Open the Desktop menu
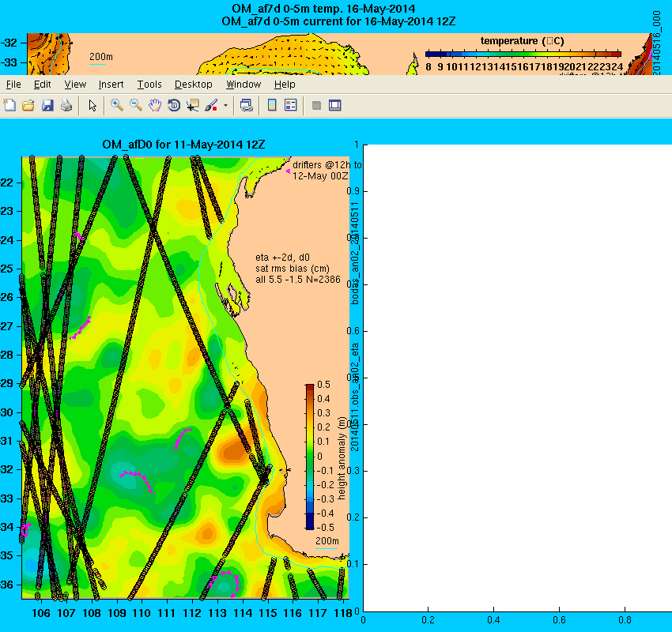Image resolution: width=672 pixels, height=632 pixels. [x=193, y=85]
